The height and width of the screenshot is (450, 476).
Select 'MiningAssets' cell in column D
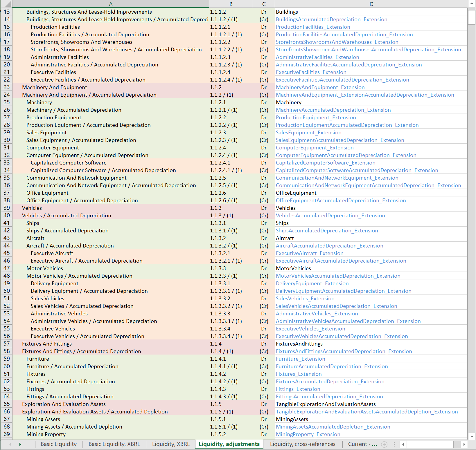pyautogui.click(x=371, y=419)
